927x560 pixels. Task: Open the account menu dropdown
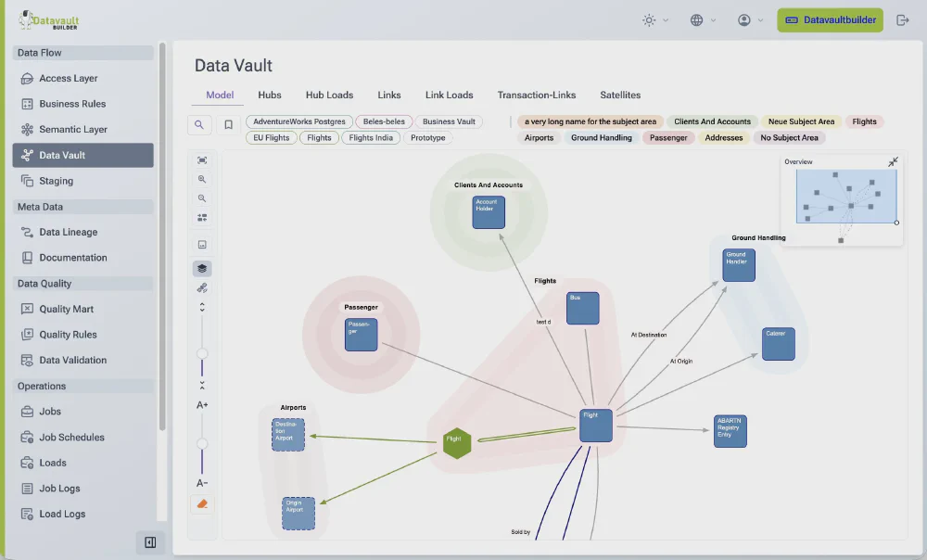pyautogui.click(x=746, y=19)
